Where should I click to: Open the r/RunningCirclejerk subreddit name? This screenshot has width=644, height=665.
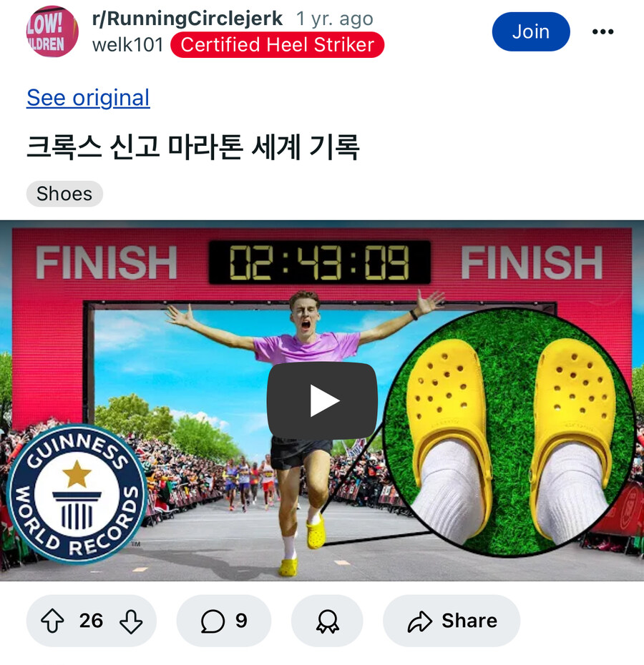tap(187, 19)
